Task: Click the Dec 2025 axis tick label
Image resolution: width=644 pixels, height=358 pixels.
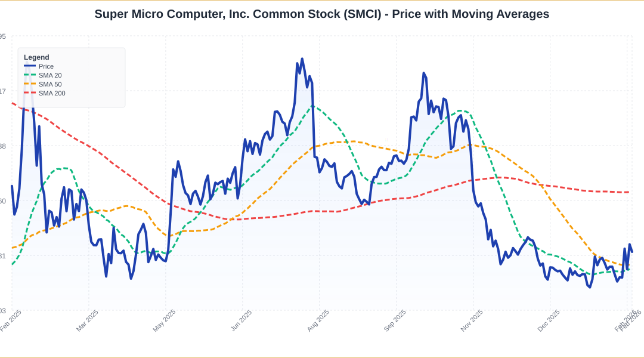Action: point(549,320)
